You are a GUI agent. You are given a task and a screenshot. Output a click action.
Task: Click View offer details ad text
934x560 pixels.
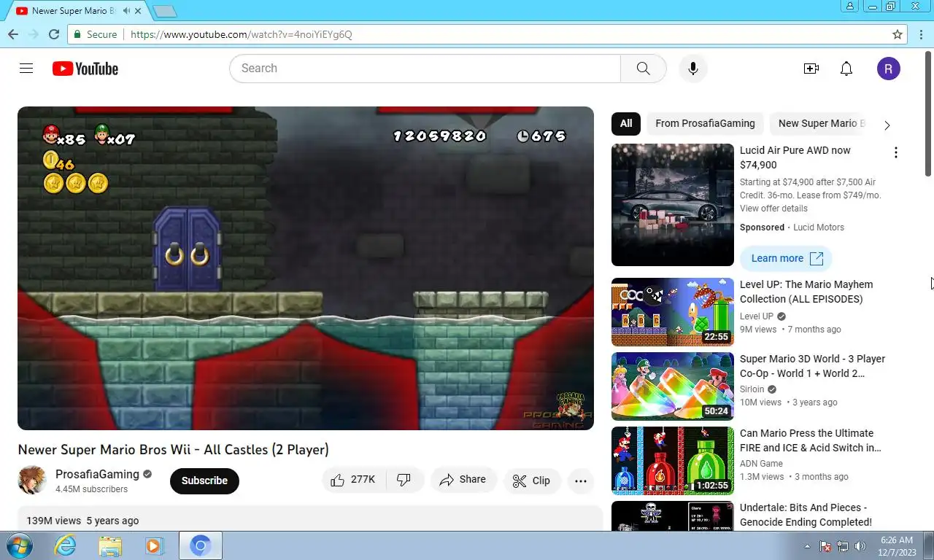click(773, 209)
